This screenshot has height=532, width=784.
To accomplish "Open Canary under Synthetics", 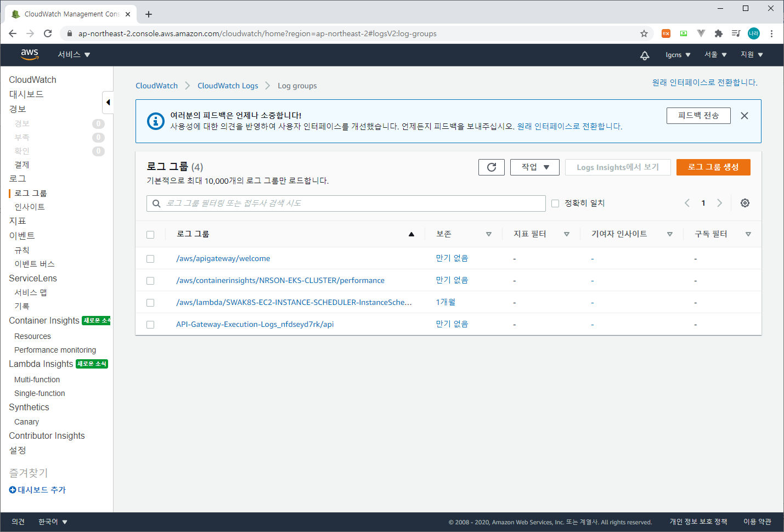I will click(x=26, y=422).
